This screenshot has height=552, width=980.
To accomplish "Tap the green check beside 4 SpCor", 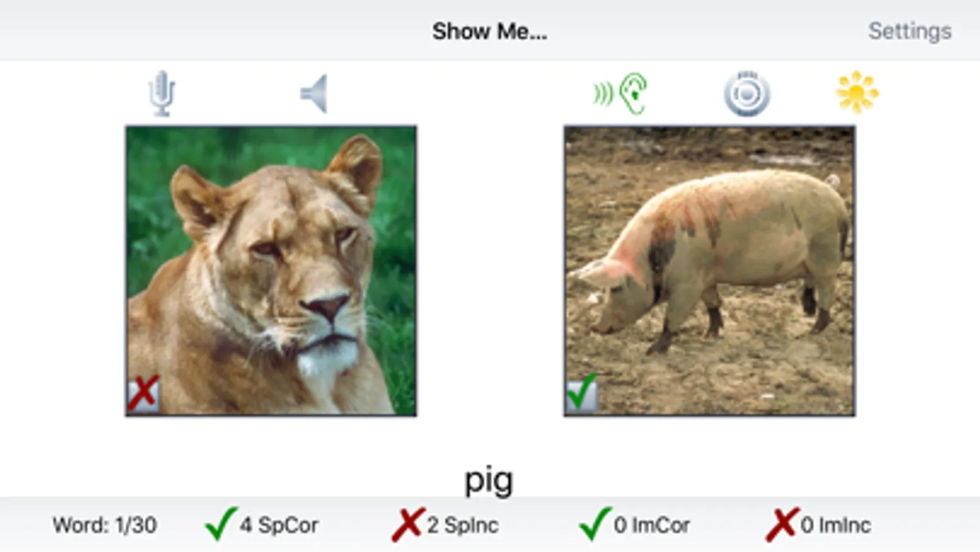I will (220, 524).
